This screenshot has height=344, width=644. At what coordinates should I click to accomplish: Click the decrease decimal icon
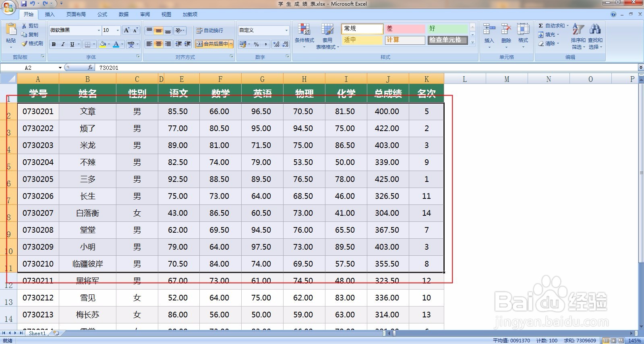click(285, 44)
